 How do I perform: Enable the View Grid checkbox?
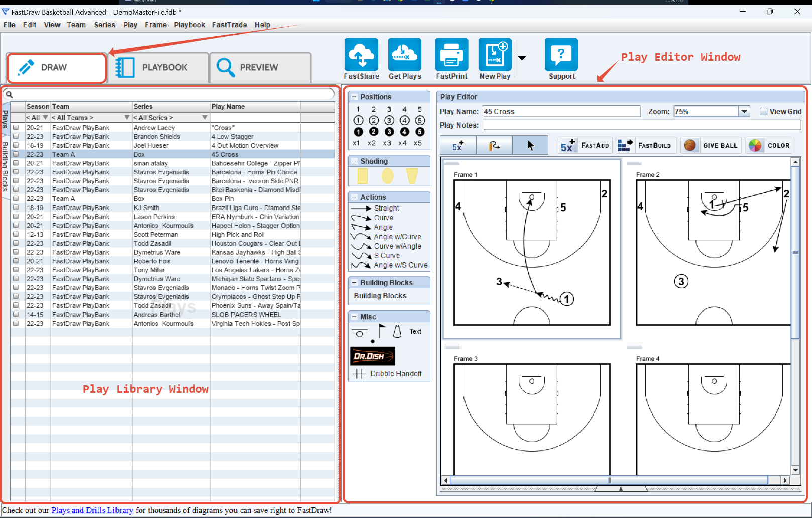click(763, 112)
